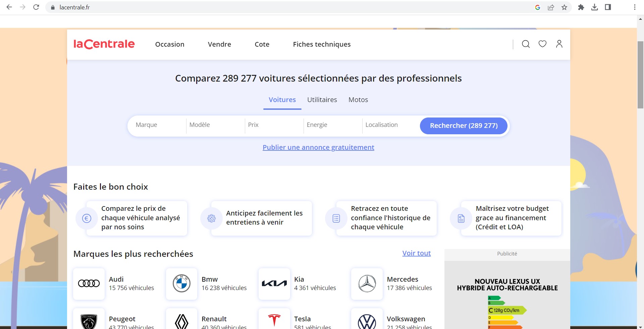Expand the Energie filter
644x329 pixels.
pos(332,125)
